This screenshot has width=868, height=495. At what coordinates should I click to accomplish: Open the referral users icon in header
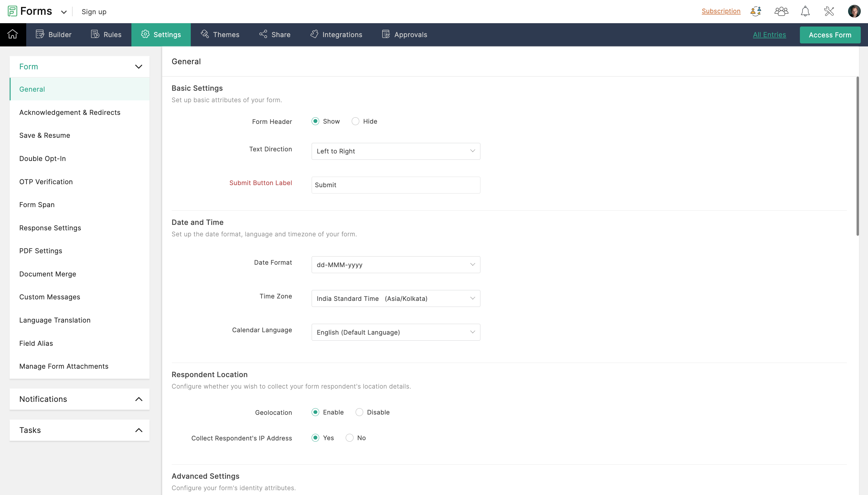tap(756, 11)
